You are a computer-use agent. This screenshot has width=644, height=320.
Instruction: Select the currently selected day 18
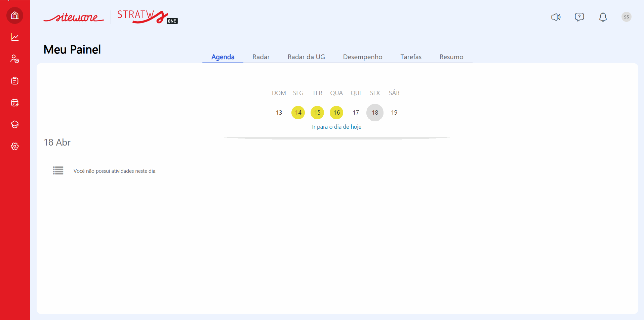[x=375, y=113]
